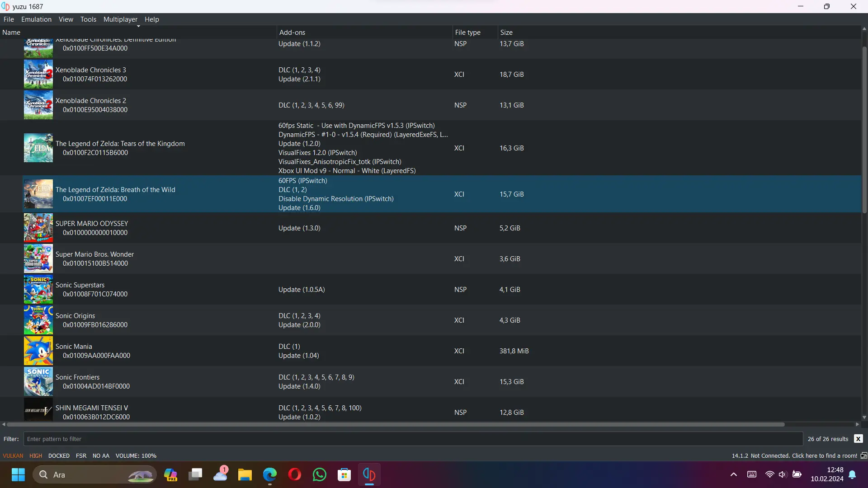Open Wi-Fi network settings tray icon
Viewport: 868px width, 488px height.
[x=769, y=474]
